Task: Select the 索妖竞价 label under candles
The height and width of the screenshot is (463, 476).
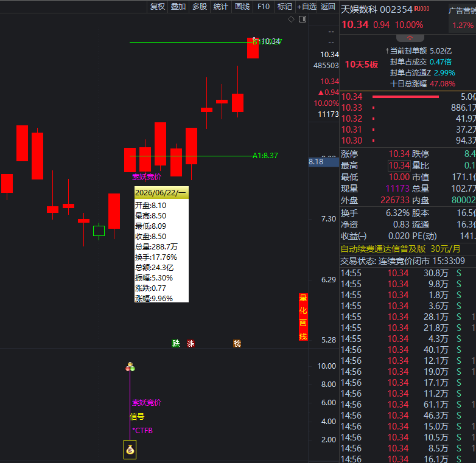Action: [x=147, y=177]
